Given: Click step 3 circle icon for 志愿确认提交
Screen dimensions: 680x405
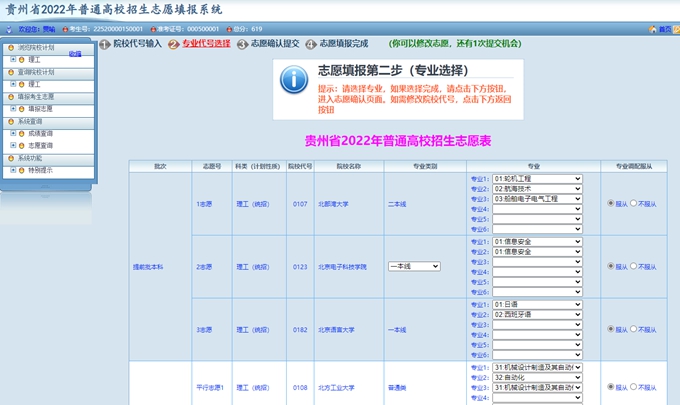Looking at the screenshot, I should (242, 44).
